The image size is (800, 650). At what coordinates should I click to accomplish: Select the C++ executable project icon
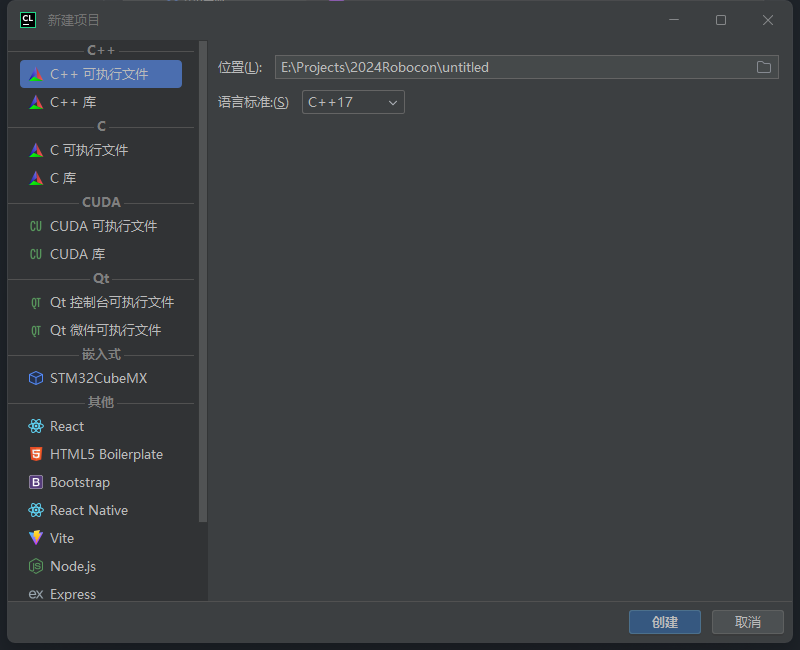36,74
